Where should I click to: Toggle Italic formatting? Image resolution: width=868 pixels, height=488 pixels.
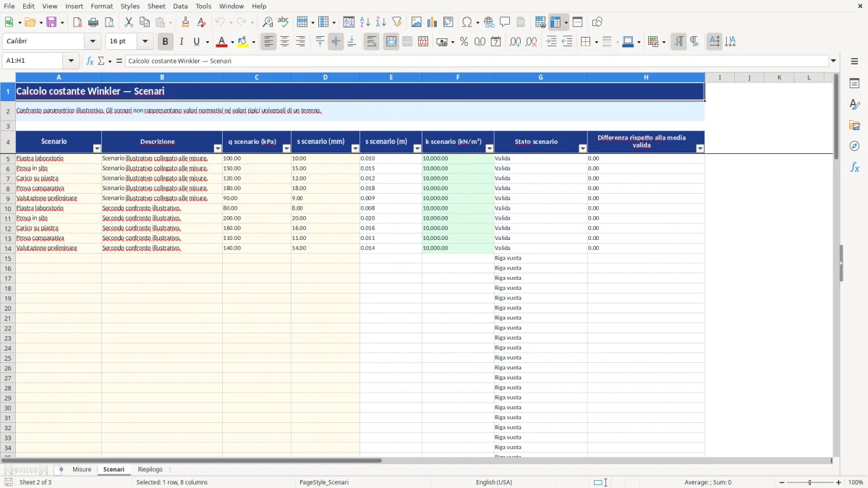(182, 42)
